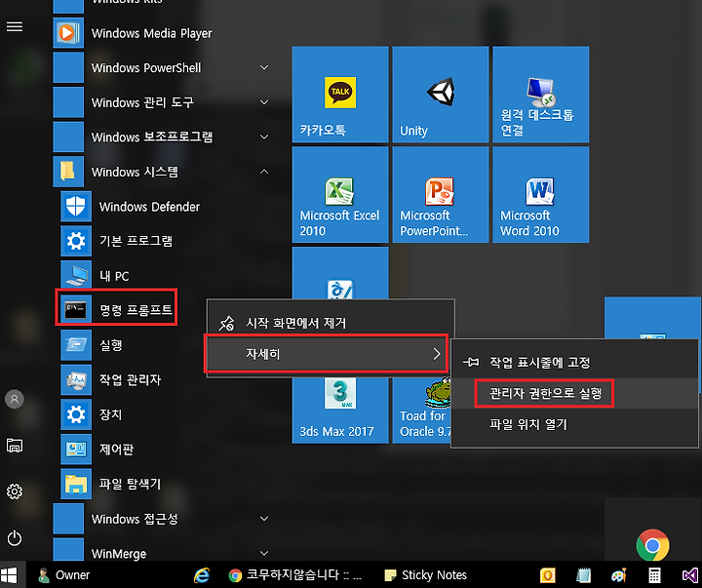Launch Microsoft Word 2010 tile
Image resolution: width=702 pixels, height=588 pixels.
[x=541, y=194]
